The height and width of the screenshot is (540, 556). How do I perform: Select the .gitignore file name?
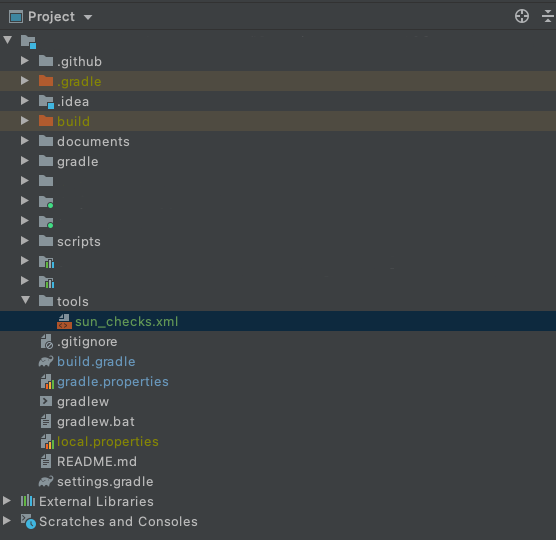click(87, 342)
